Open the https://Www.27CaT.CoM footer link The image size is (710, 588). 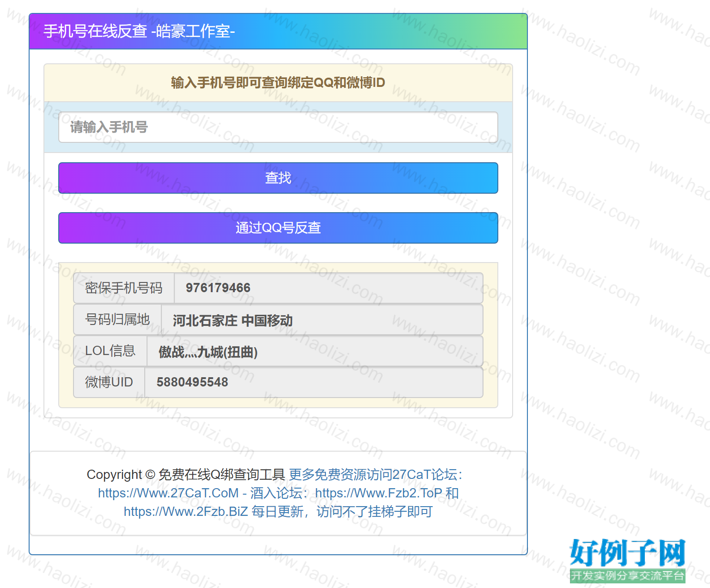pyautogui.click(x=168, y=493)
